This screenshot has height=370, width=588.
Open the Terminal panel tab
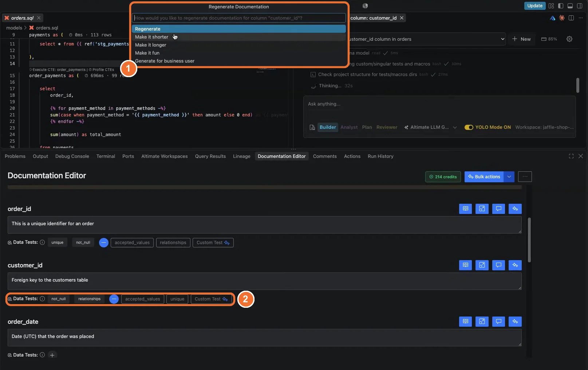106,156
